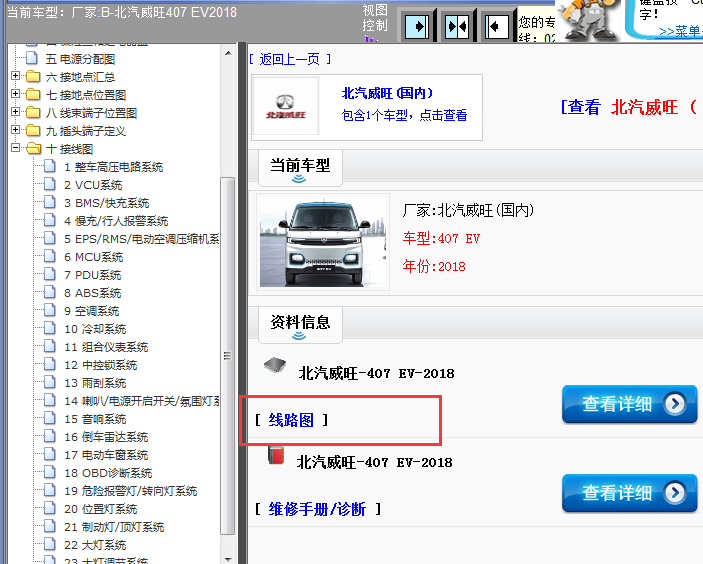Click folder icon of 六 接地点汇总
Viewport: 703px width, 564px height.
click(33, 77)
